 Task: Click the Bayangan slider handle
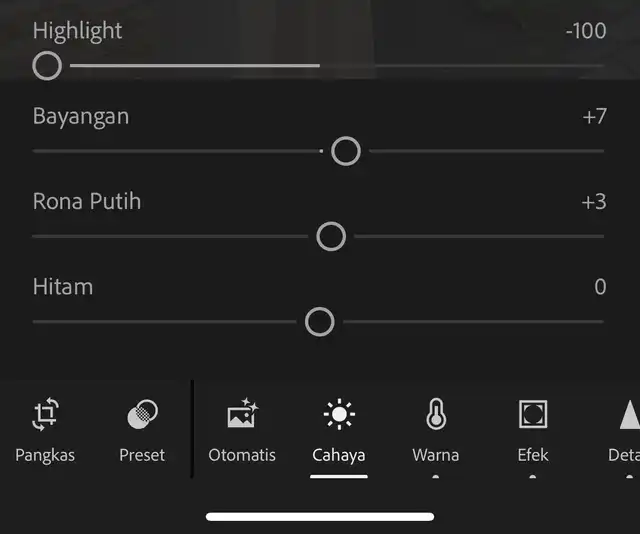pos(346,151)
